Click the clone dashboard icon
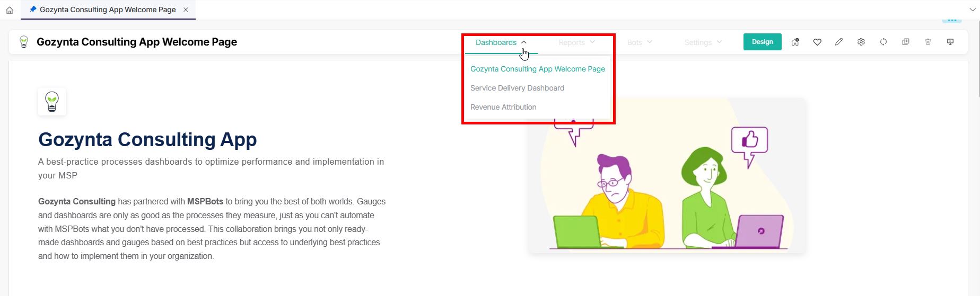The height and width of the screenshot is (296, 980). [906, 42]
